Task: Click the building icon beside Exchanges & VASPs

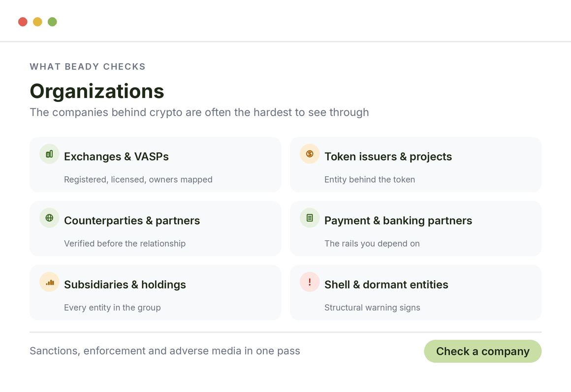Action: [x=49, y=154]
